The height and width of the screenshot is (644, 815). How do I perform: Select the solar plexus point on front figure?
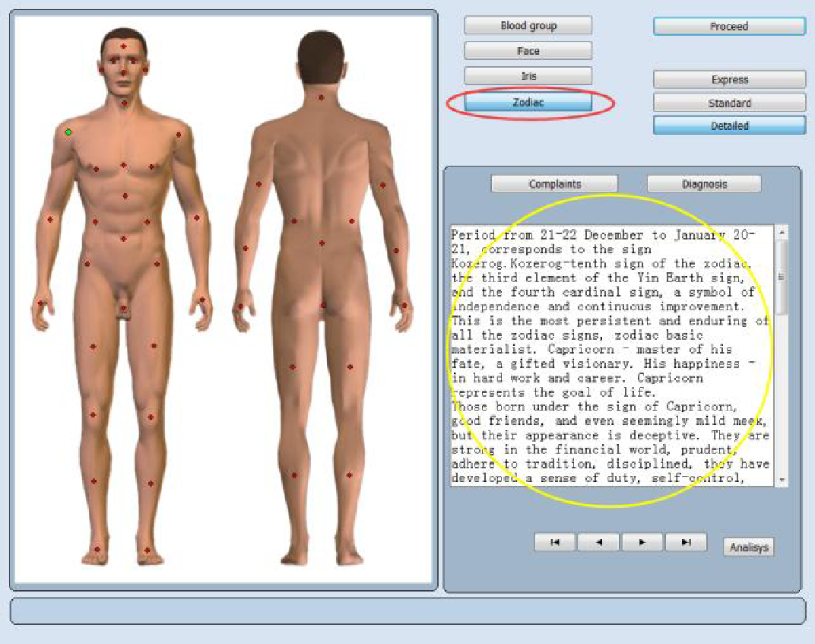tap(125, 196)
